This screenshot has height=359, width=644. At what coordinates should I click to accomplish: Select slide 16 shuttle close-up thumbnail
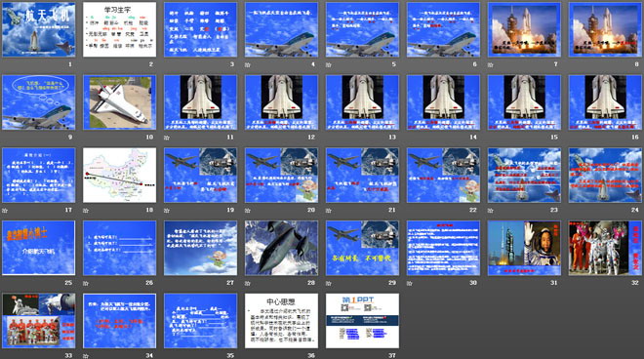tap(605, 102)
